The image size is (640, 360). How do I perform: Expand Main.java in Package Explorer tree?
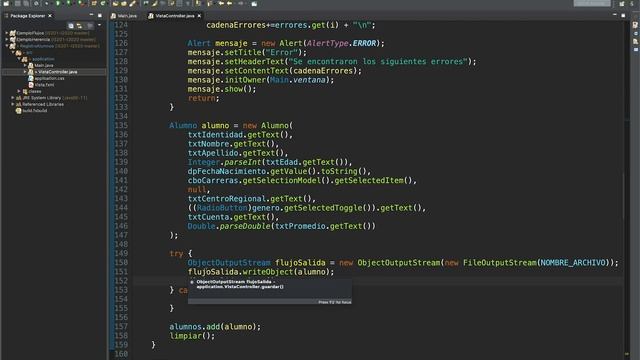[x=25, y=65]
